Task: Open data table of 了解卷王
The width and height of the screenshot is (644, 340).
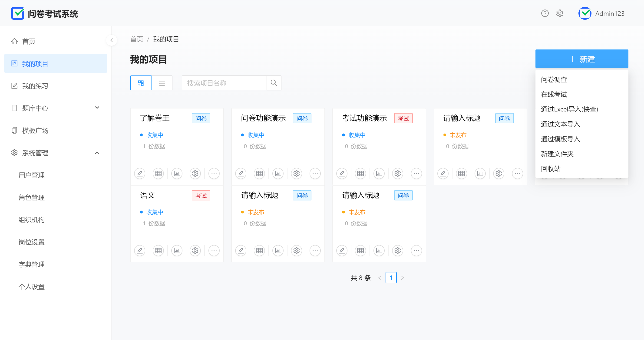Action: pos(158,173)
